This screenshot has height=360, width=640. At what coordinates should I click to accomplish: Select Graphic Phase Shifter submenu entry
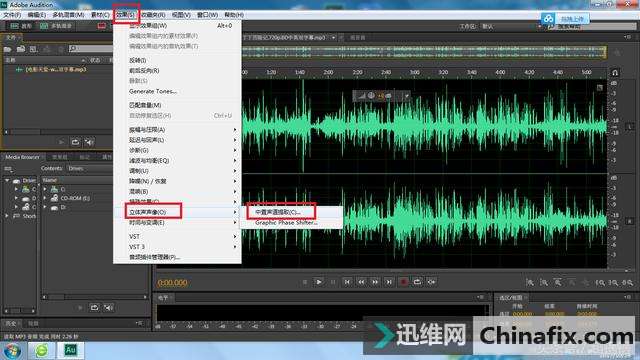286,223
